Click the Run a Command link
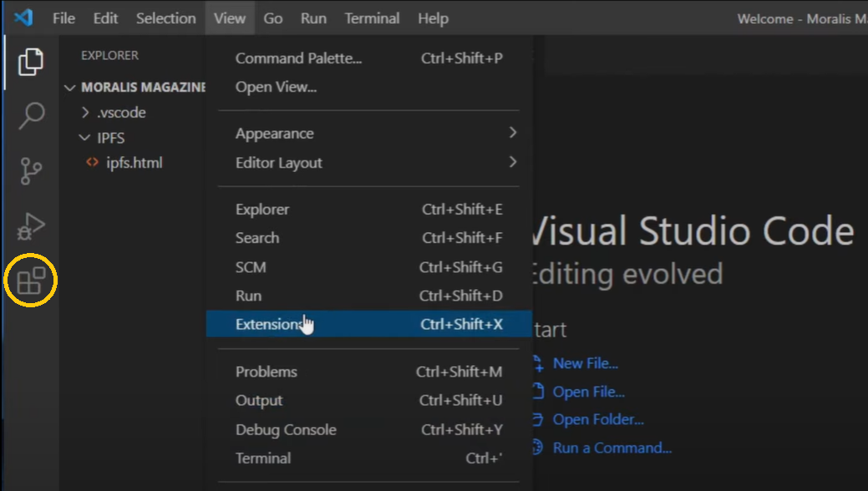This screenshot has width=868, height=491. point(612,448)
